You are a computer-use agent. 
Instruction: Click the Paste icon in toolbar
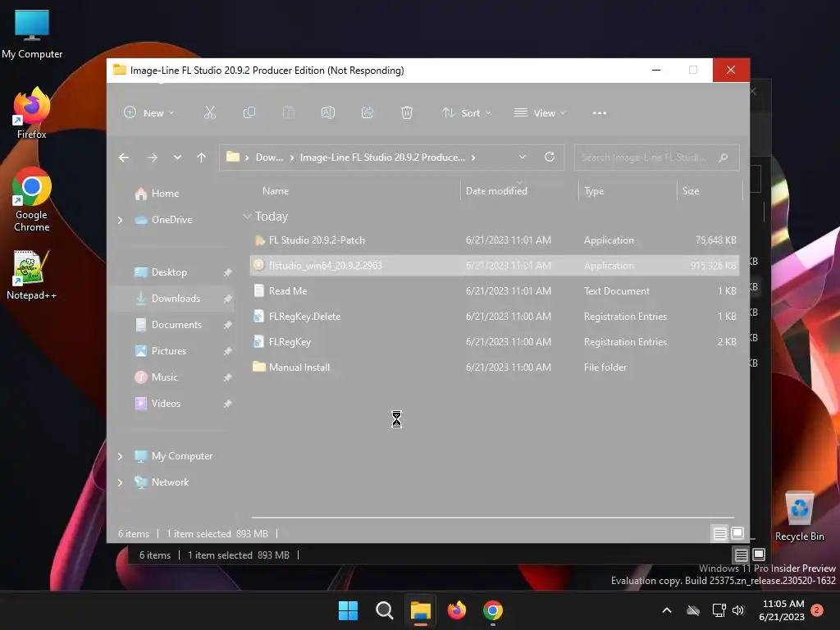coord(288,112)
